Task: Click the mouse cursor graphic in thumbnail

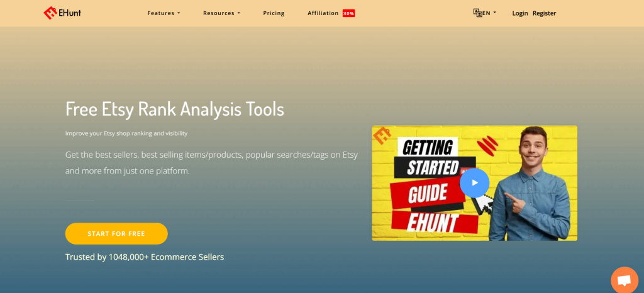Action: (482, 204)
